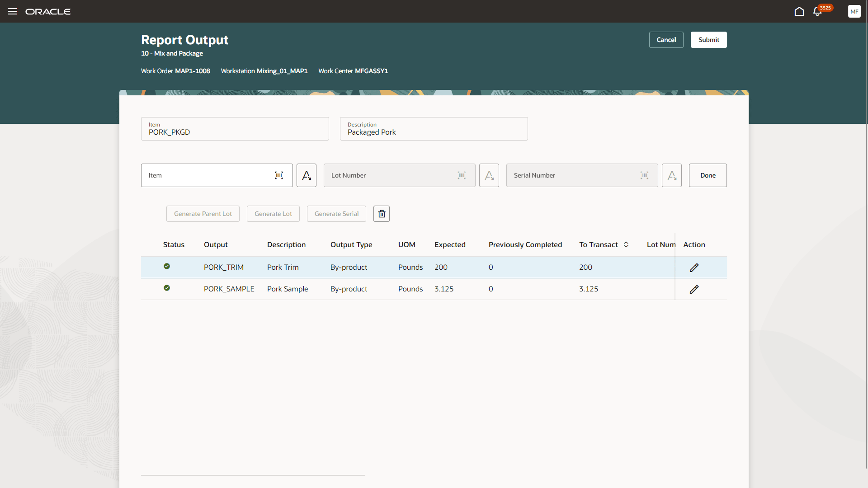
Task: Sort by the To Transact column arrows
Action: [x=626, y=244]
